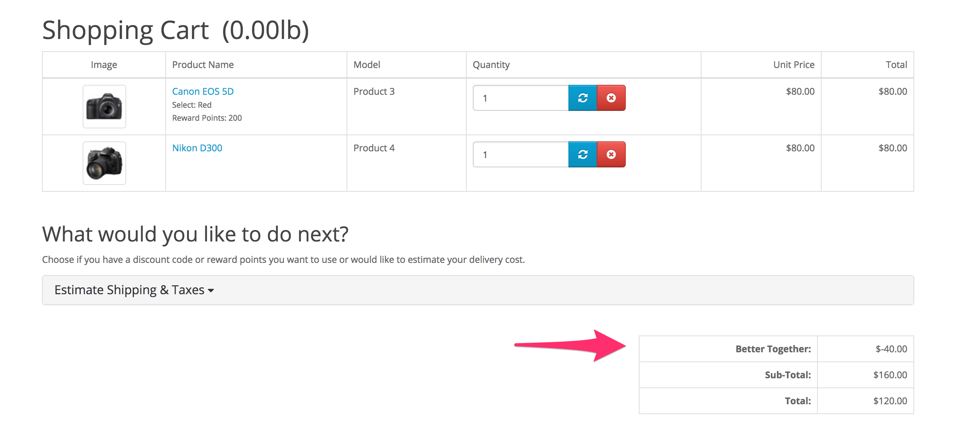Click the Sub-Total value $160.00
Screen dimensions: 980x431
click(x=890, y=375)
